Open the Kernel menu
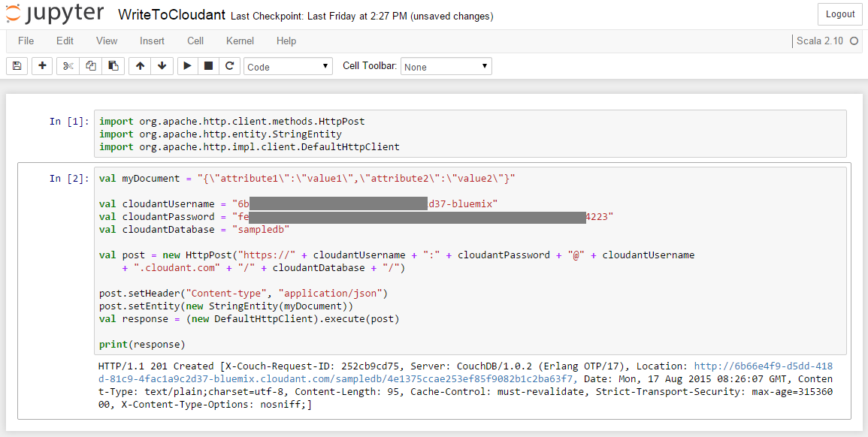 240,41
